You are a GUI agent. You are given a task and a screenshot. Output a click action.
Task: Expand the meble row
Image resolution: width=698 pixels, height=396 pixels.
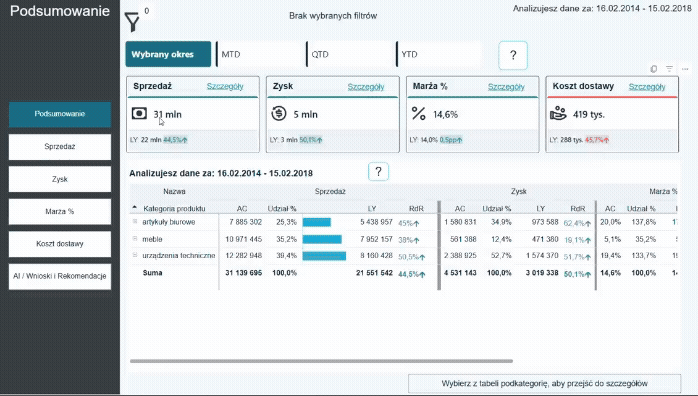coord(135,238)
